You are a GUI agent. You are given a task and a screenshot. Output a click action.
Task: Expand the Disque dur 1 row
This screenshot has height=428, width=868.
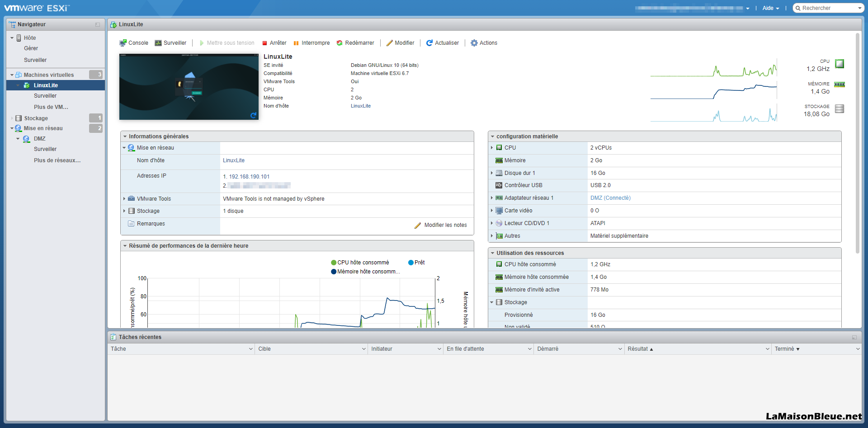point(492,173)
